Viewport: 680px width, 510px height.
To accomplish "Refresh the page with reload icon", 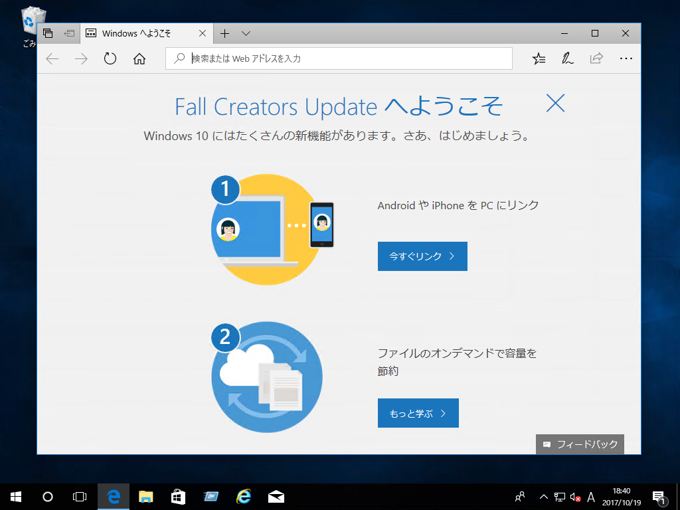I will coord(110,59).
